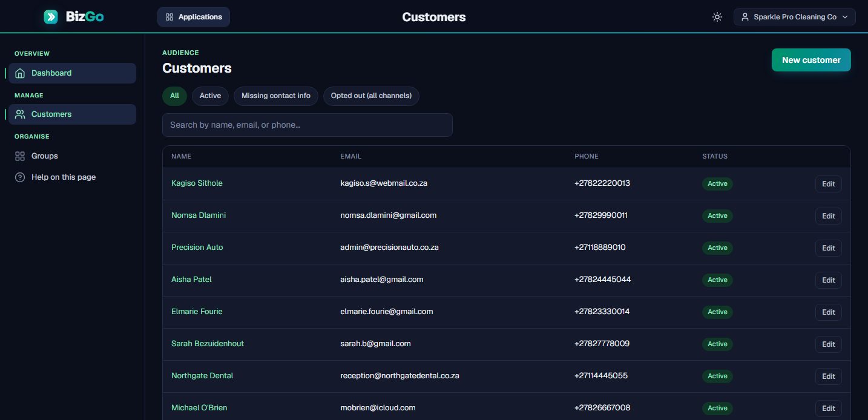Click the Customers page heading
The image size is (868, 420).
[x=197, y=68]
